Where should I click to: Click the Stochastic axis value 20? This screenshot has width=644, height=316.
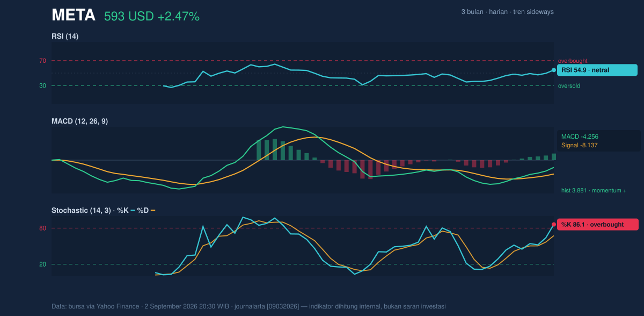click(42, 264)
